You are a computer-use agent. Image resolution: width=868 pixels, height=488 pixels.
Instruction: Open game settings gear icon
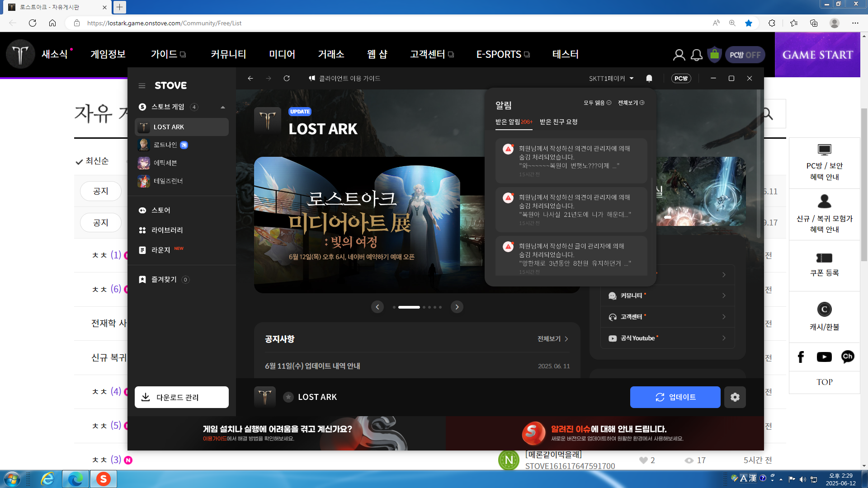735,397
